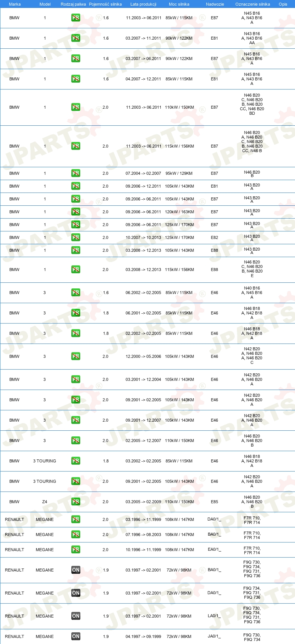Select the 'Z4' model cell
The width and height of the screenshot is (295, 644).
[x=45, y=502]
